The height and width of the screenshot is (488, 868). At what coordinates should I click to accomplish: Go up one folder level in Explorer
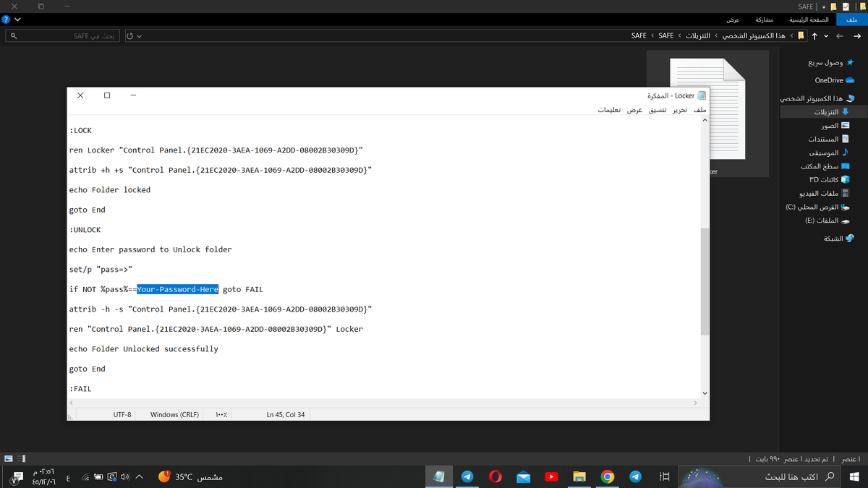815,35
